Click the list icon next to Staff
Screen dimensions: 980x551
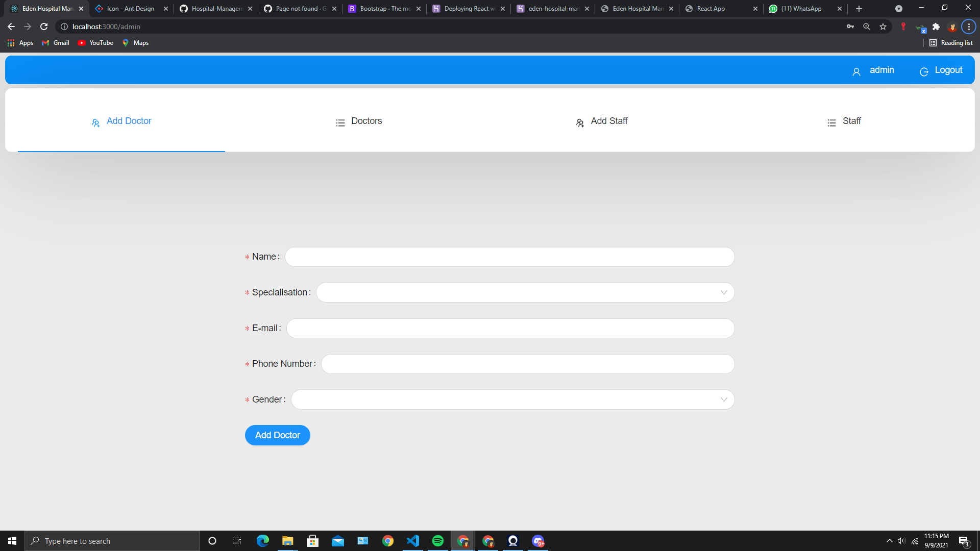click(831, 122)
